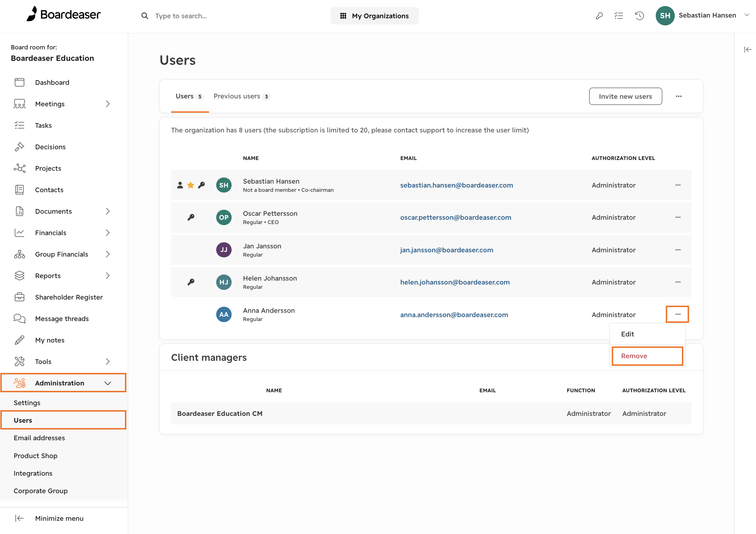Click the Boardeaser logo
The height and width of the screenshot is (534, 756).
(x=63, y=14)
